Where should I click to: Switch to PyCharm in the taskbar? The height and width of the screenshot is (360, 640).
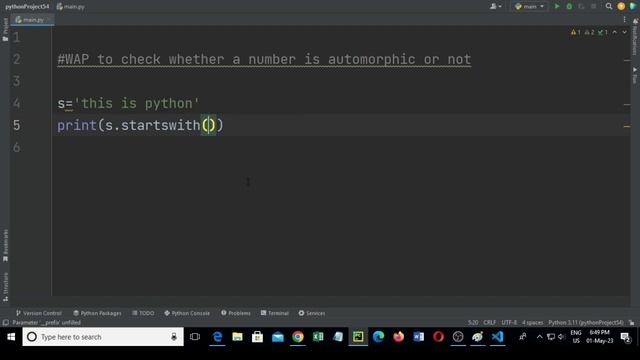pyautogui.click(x=358, y=337)
